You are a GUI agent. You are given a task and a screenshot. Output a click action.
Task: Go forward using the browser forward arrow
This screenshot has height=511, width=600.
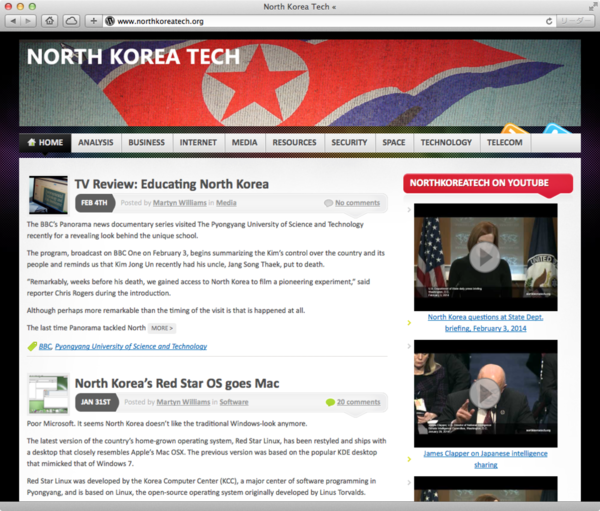[x=28, y=21]
